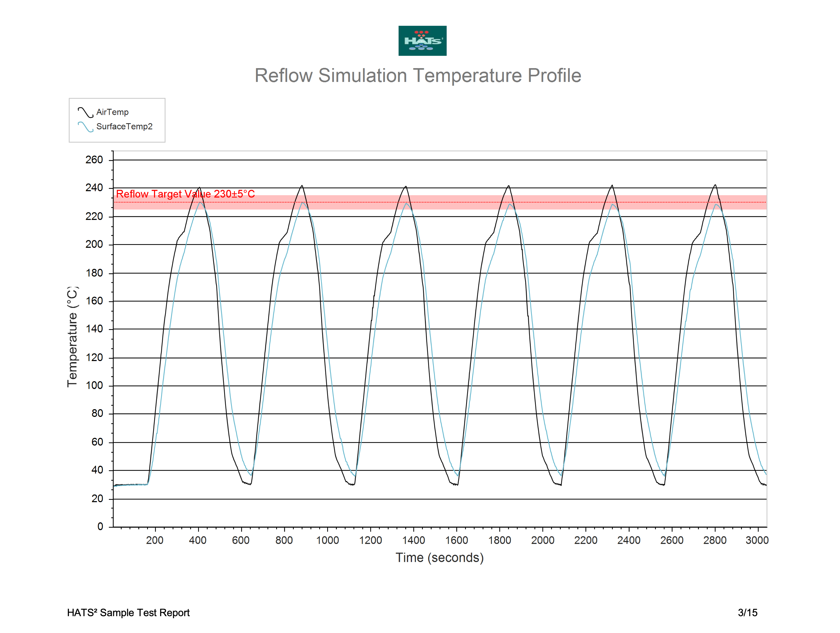Viewport: 840px width, 633px height.
Task: Click the HATS² logo at the top
Action: (x=422, y=41)
